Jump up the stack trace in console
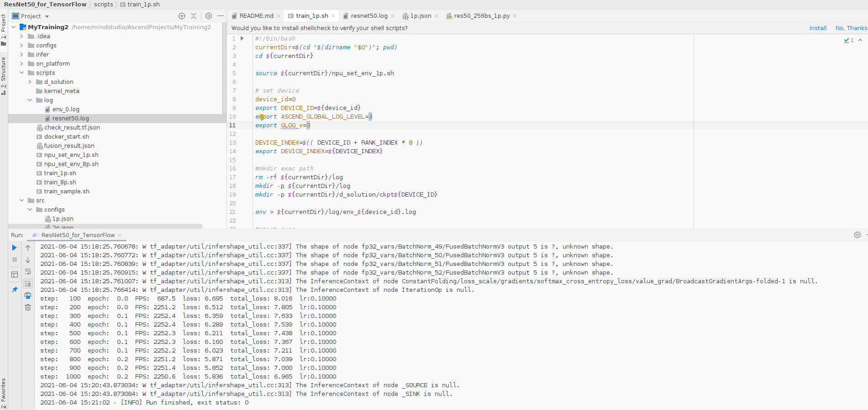The height and width of the screenshot is (410, 868). pos(28,248)
